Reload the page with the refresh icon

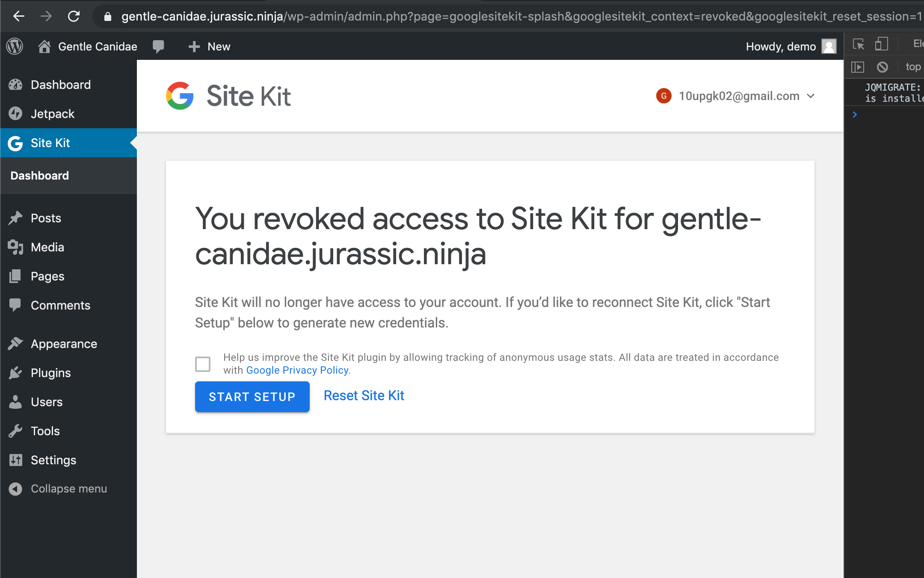74,16
